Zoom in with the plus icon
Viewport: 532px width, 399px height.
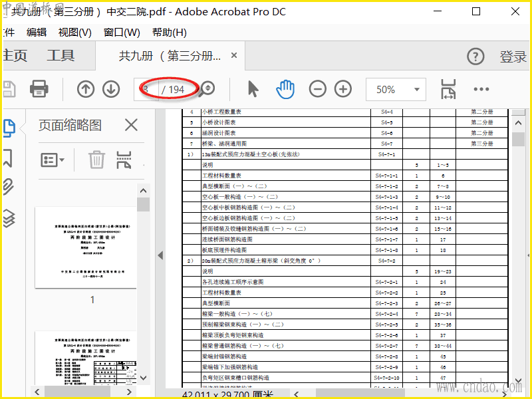coord(343,89)
